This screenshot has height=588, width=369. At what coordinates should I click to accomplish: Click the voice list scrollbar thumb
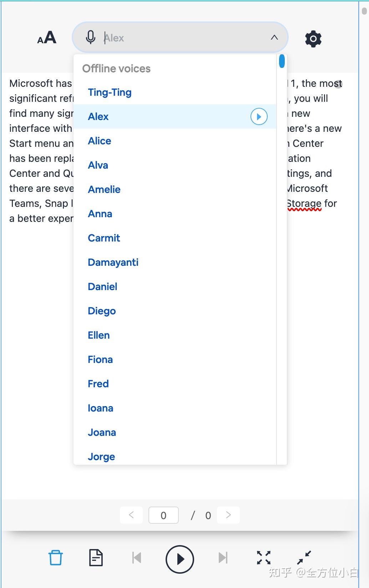(282, 61)
